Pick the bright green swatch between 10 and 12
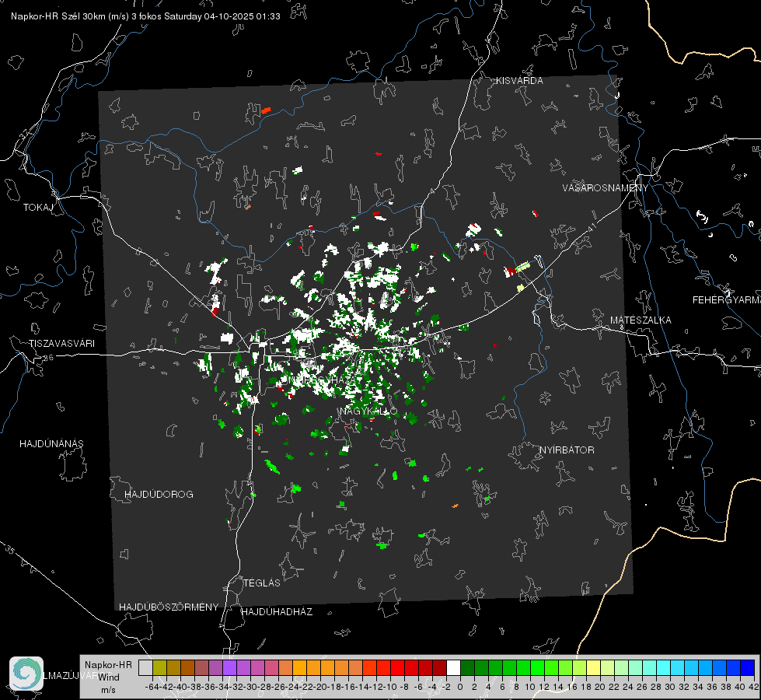The height and width of the screenshot is (700, 761). point(537,667)
